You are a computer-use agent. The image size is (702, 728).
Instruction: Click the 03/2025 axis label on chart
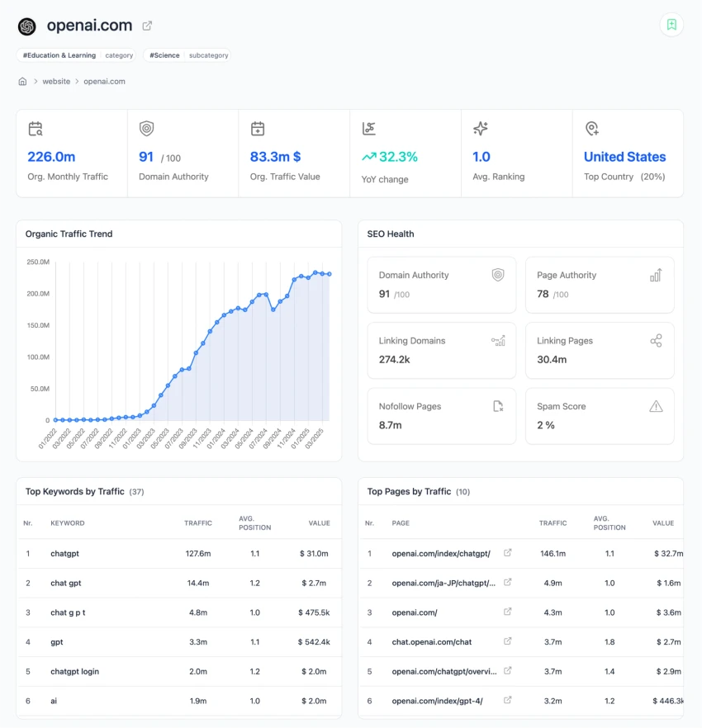tap(315, 438)
